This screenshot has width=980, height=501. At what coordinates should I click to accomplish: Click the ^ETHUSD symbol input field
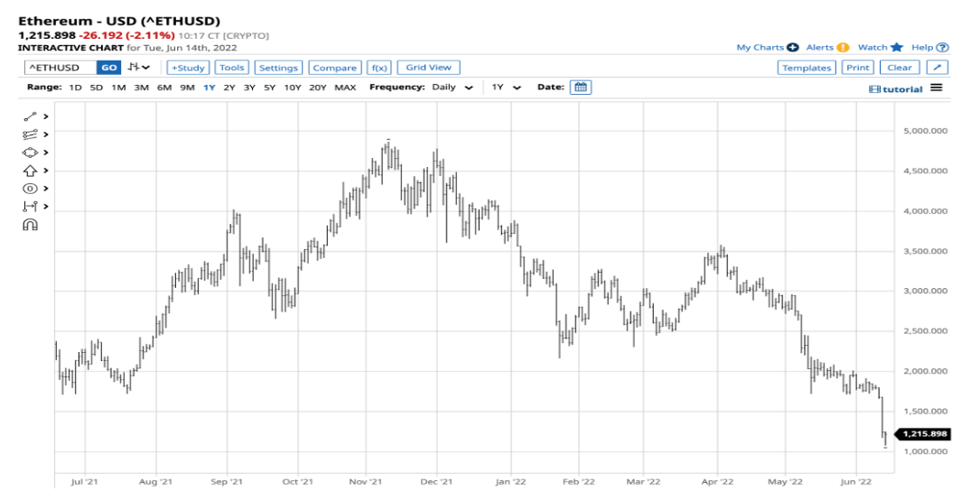pyautogui.click(x=61, y=68)
